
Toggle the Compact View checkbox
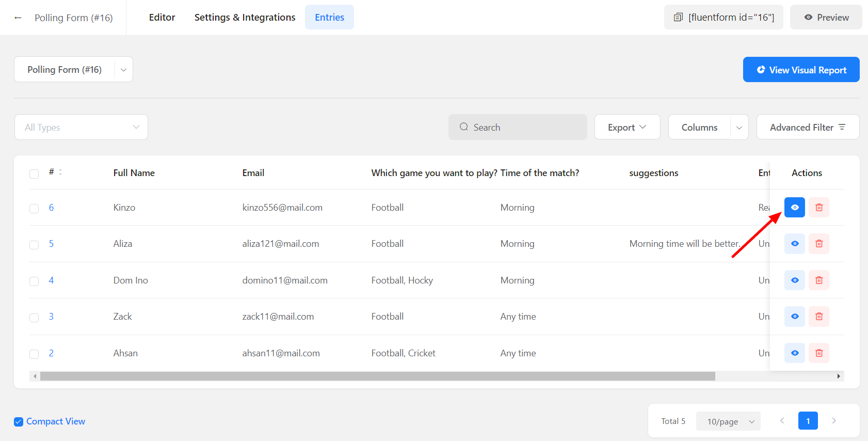pos(19,422)
